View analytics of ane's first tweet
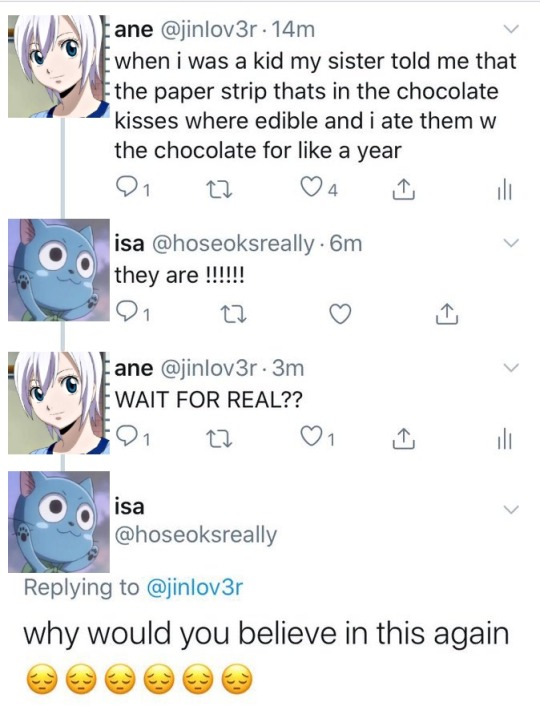This screenshot has height=714, width=540. pos(504,189)
